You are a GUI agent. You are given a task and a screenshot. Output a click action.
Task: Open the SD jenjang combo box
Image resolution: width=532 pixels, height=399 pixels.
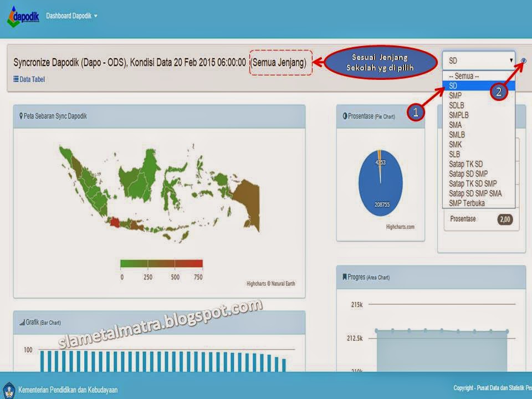[x=478, y=60]
